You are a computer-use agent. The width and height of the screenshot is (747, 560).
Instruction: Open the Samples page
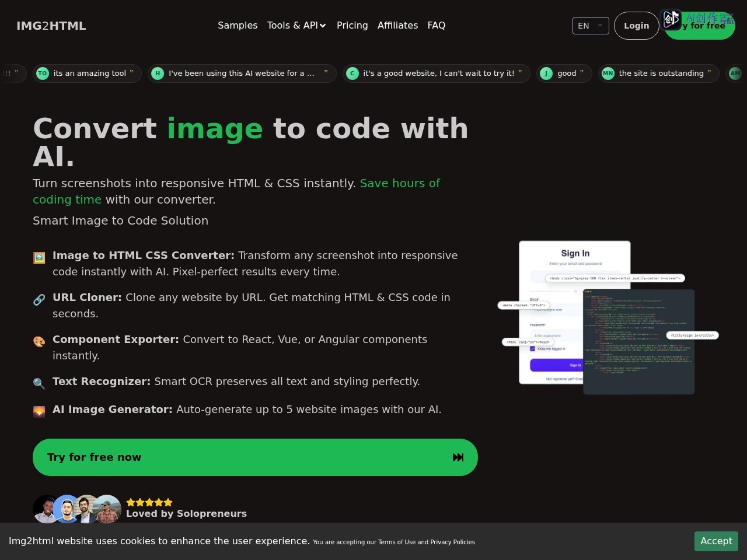click(x=238, y=26)
